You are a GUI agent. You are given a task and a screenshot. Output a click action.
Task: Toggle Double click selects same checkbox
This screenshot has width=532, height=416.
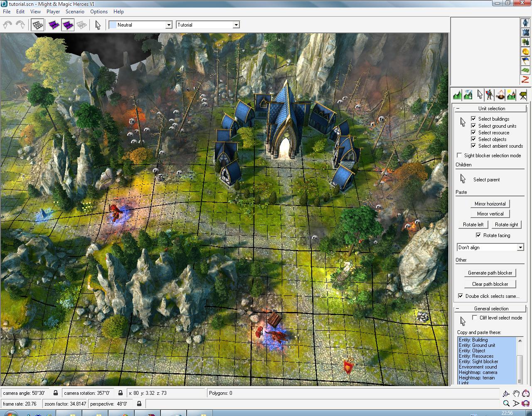461,296
